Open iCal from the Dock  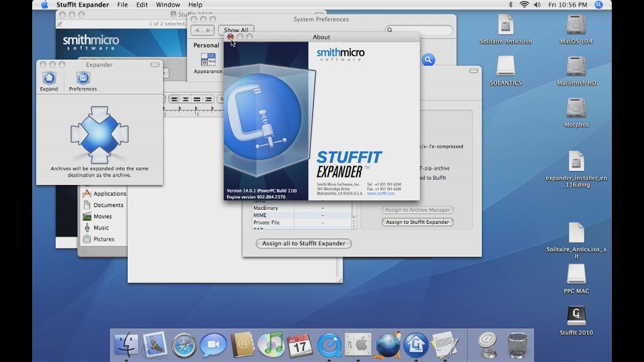click(x=300, y=345)
